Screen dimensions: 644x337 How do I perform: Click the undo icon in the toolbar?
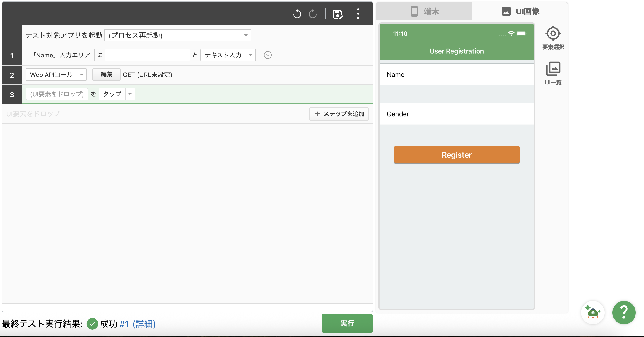tap(297, 14)
